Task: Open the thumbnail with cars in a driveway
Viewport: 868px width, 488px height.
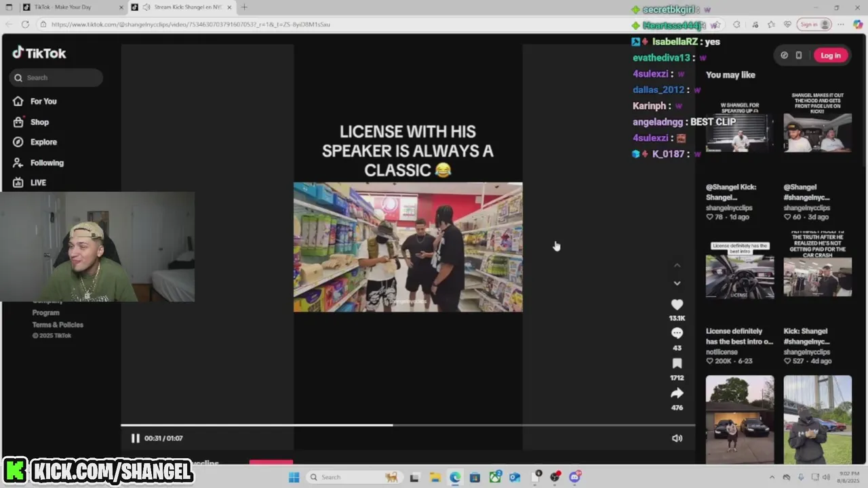Action: [x=740, y=419]
